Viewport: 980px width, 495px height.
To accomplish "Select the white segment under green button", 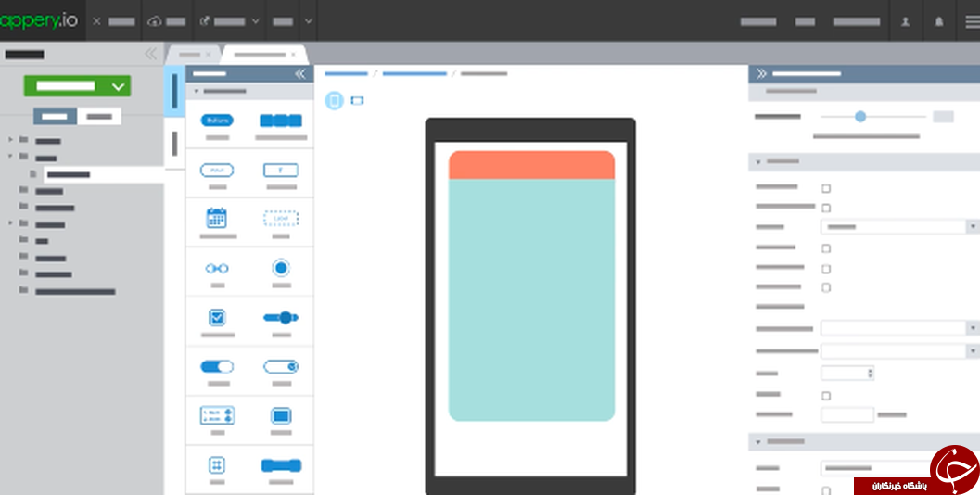I will point(99,116).
